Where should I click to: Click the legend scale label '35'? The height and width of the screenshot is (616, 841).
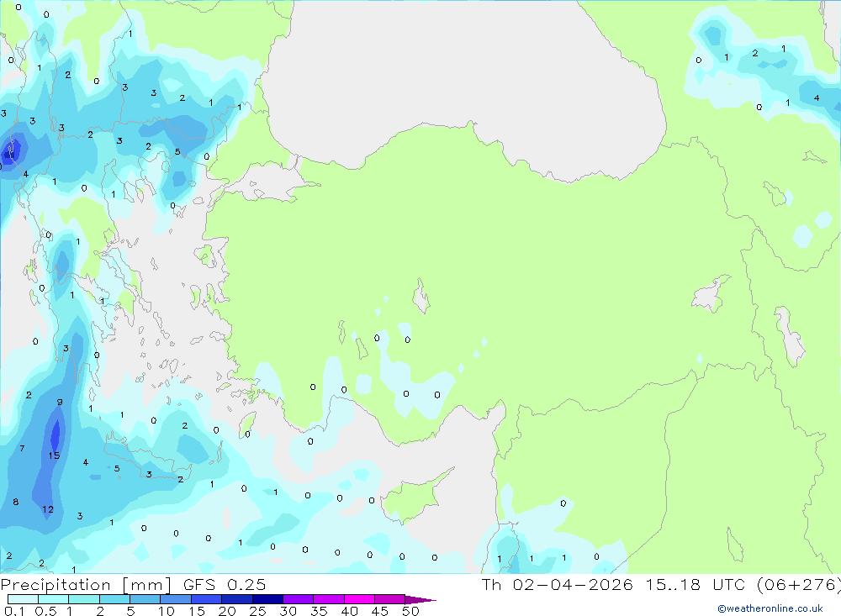(319, 611)
